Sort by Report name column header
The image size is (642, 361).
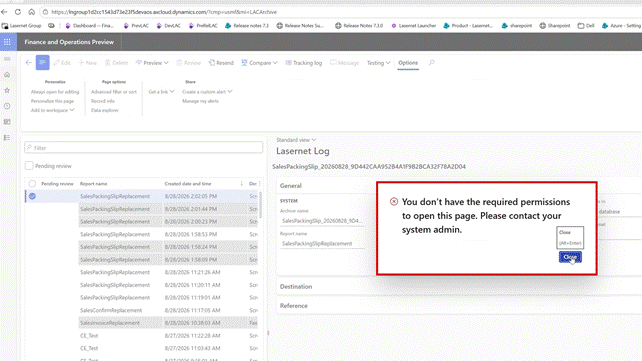point(93,184)
